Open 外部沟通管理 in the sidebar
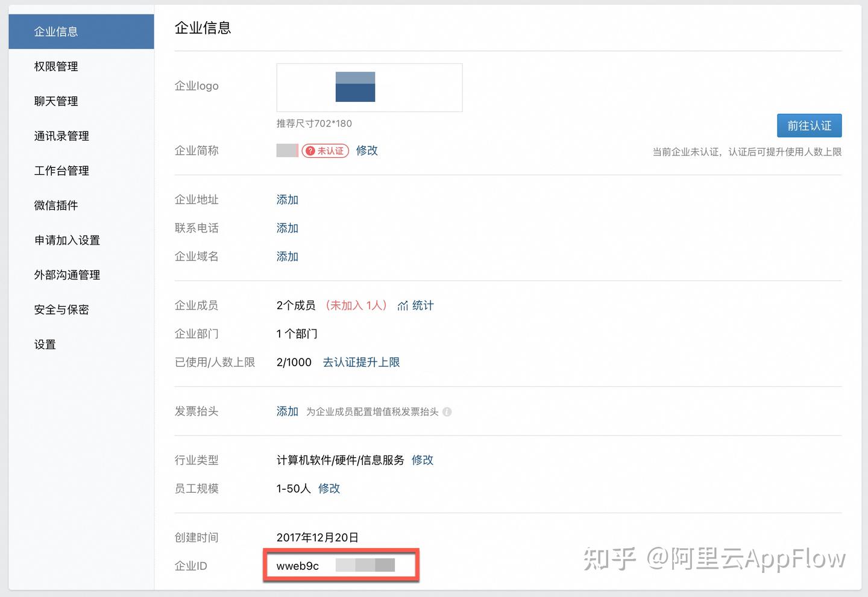Image resolution: width=868 pixels, height=597 pixels. coord(67,275)
